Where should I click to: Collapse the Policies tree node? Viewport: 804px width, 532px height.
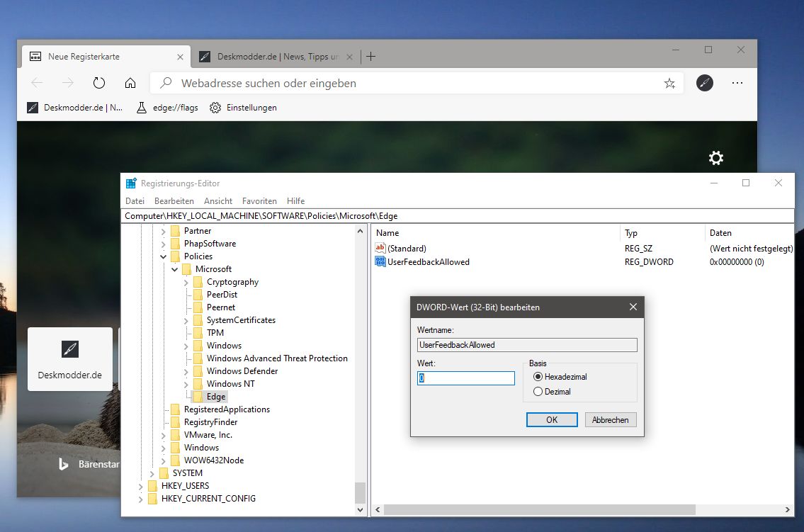tap(164, 256)
